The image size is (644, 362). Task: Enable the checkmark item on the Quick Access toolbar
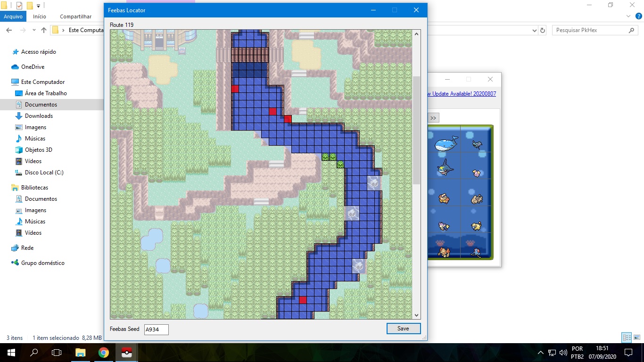coord(20,6)
